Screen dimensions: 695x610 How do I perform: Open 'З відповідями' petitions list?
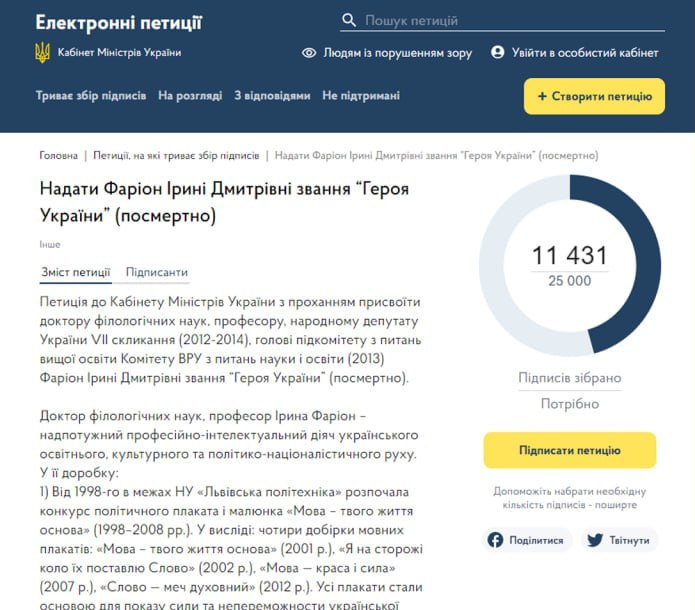tap(272, 96)
